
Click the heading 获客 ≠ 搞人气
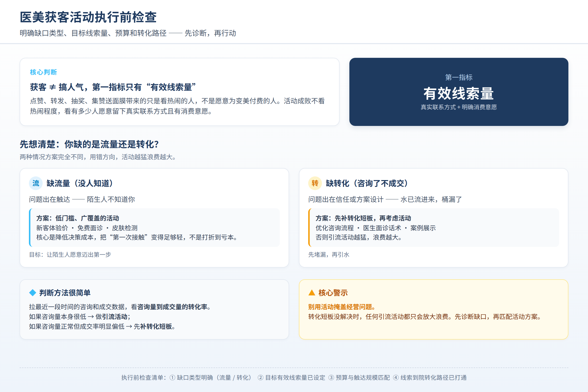click(113, 87)
